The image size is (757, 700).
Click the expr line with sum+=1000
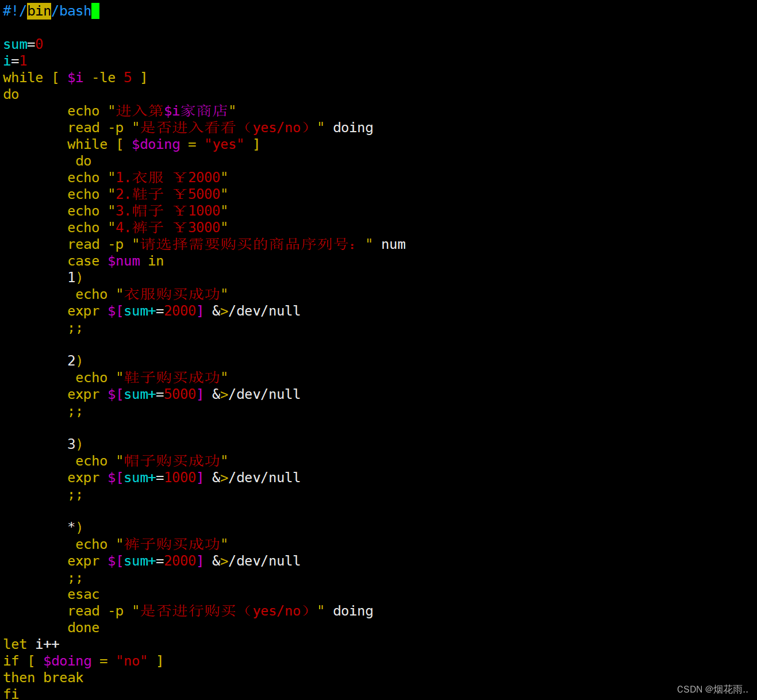click(x=184, y=478)
